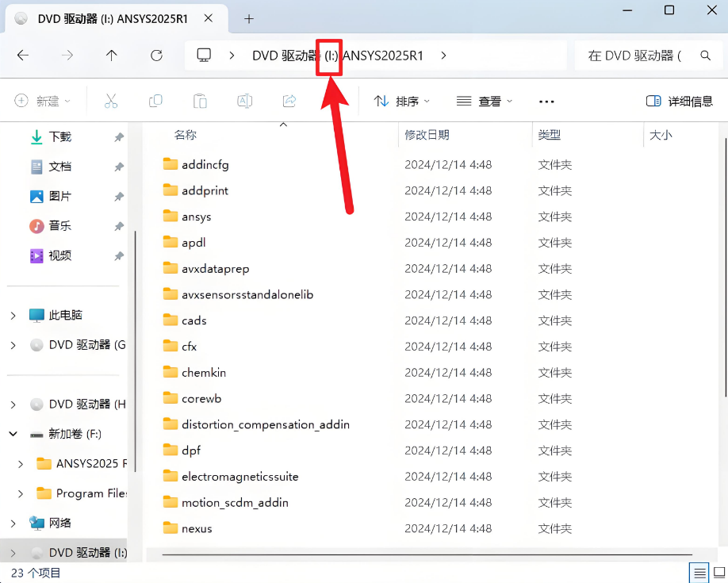728x583 pixels.
Task: Expand the 此电脑 tree node
Action: 13,316
